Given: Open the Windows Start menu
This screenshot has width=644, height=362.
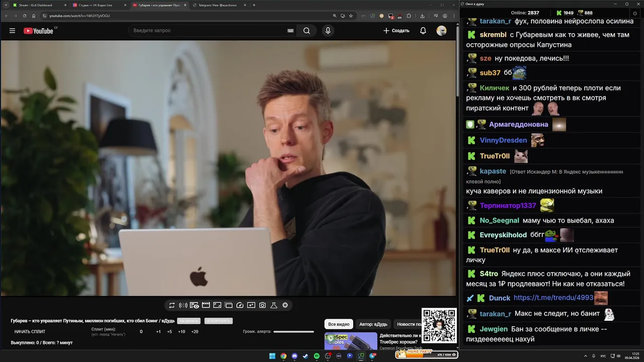Looking at the screenshot, I should point(272,356).
